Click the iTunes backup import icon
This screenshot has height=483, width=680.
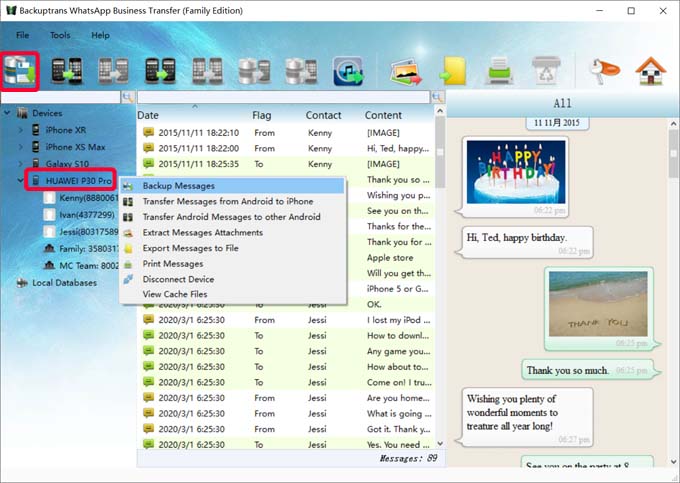click(348, 71)
